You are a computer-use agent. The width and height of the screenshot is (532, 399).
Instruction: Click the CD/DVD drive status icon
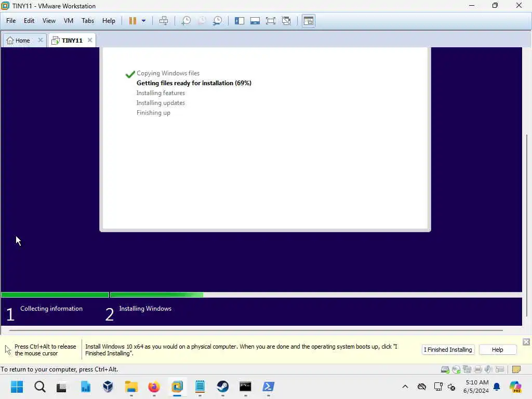pos(456,369)
